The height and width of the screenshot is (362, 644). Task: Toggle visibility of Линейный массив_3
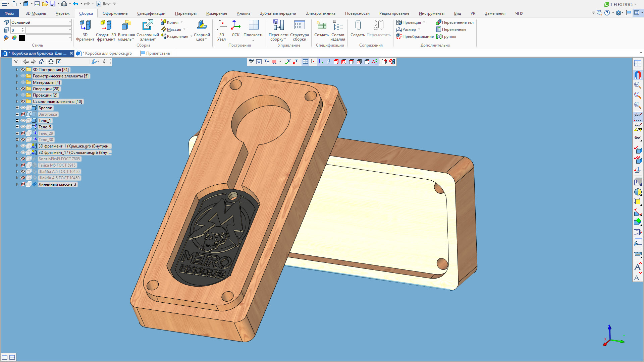click(23, 184)
